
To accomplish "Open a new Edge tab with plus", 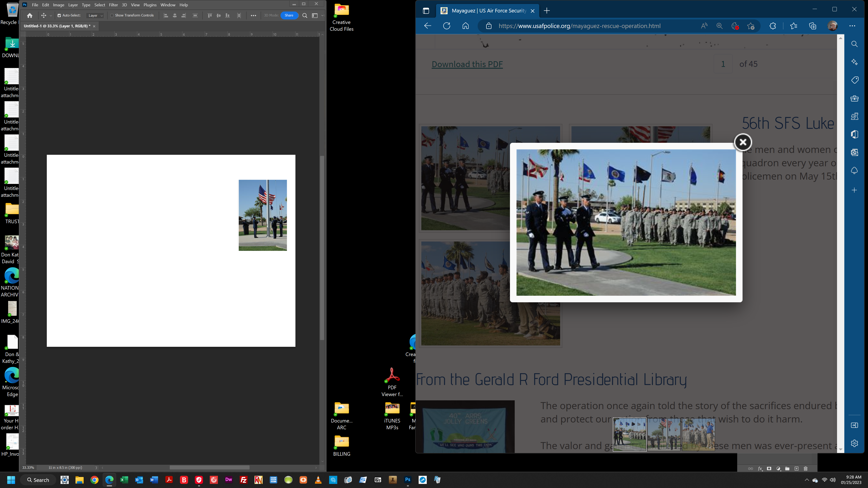I will [x=547, y=11].
